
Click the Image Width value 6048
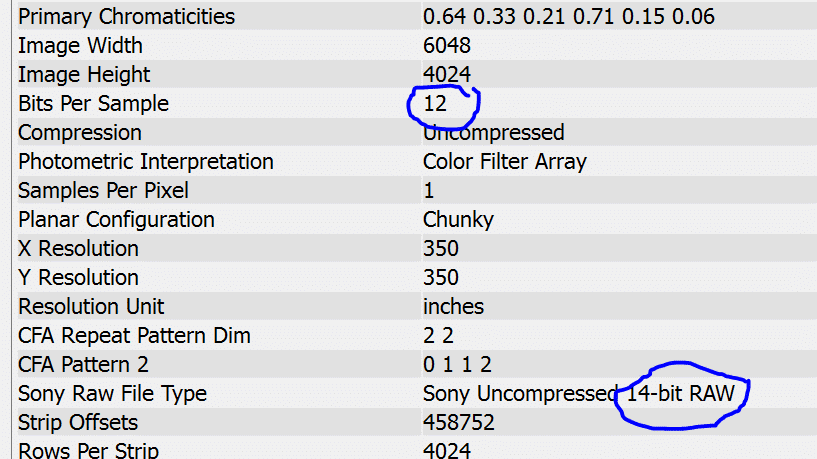pos(447,46)
